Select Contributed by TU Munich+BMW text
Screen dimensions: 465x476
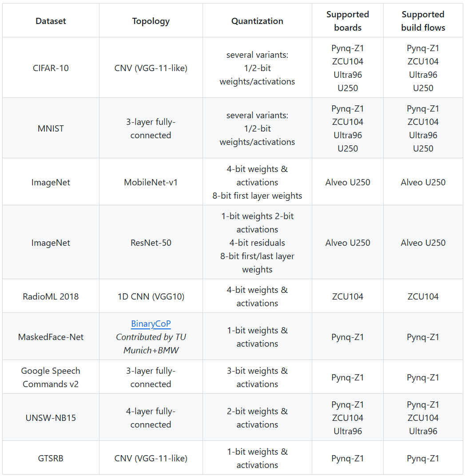click(x=151, y=344)
